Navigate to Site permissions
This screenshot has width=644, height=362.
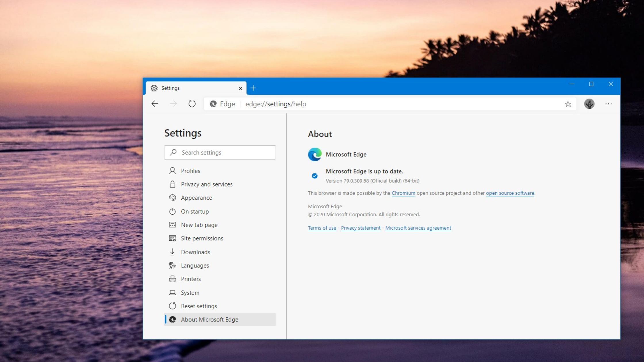click(x=202, y=238)
